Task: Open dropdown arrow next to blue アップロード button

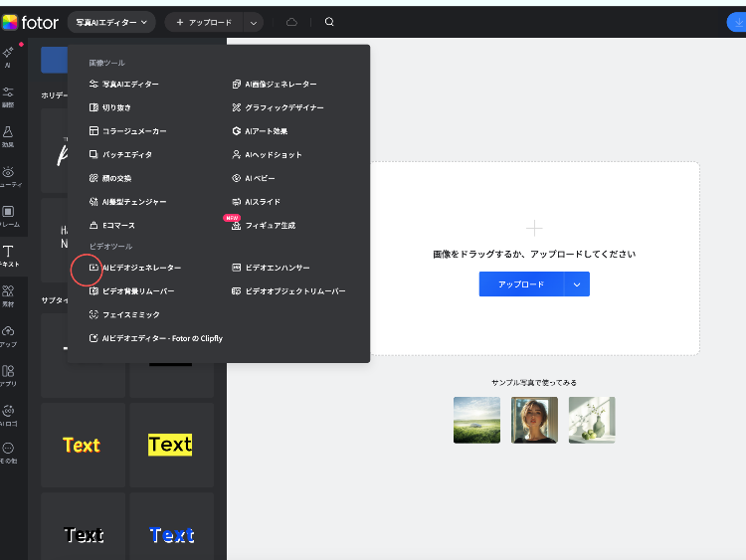Action: pyautogui.click(x=577, y=284)
